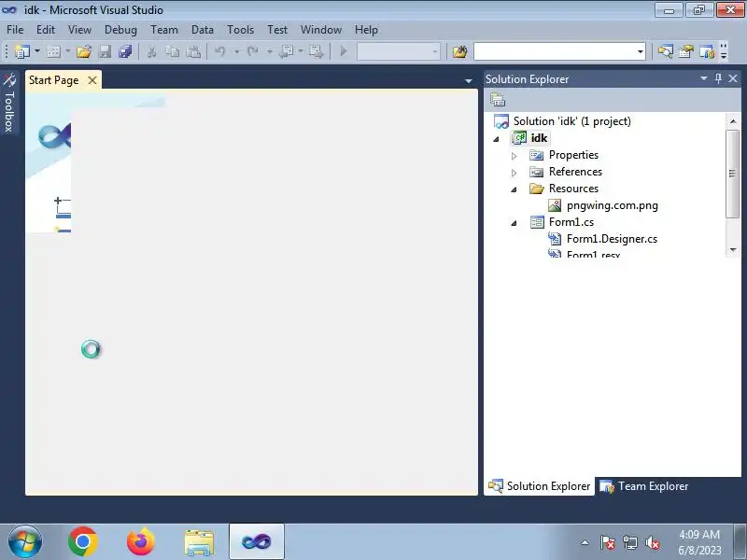Open the Undo history dropdown arrow
Screen dimensions: 747x560
tap(236, 51)
